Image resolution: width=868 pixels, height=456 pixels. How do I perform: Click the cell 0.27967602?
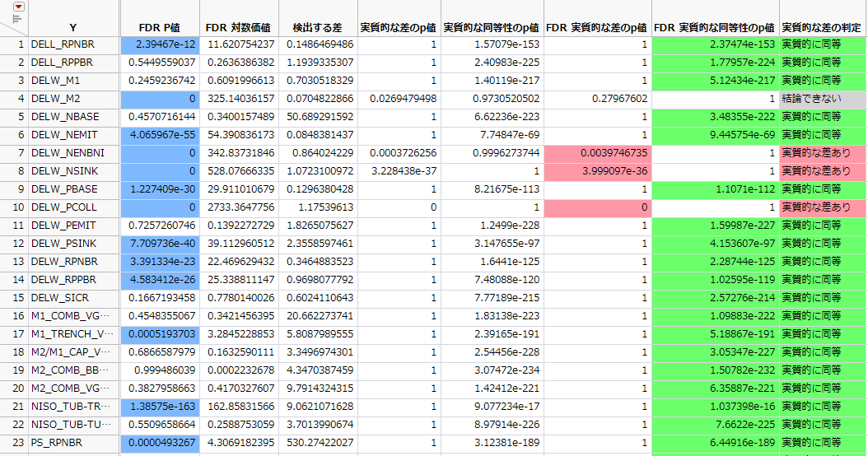[x=597, y=99]
